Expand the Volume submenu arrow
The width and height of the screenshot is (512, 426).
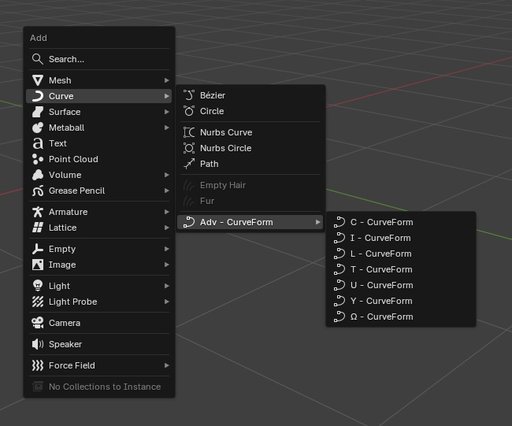click(x=167, y=175)
